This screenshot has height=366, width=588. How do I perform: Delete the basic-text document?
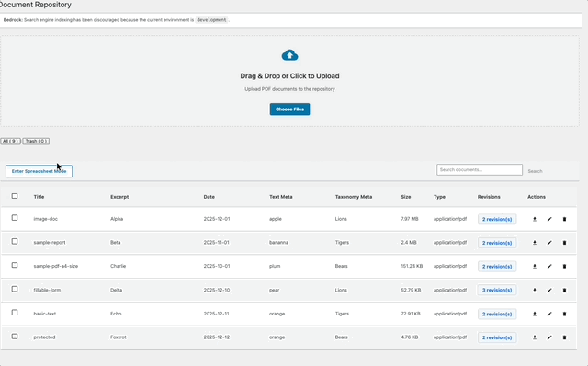[x=564, y=314]
